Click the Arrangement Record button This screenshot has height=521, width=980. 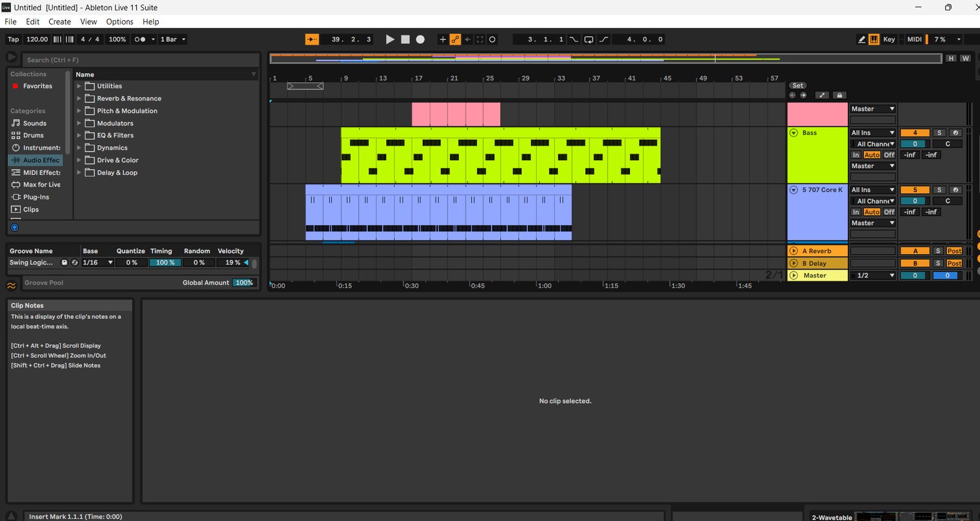[420, 40]
